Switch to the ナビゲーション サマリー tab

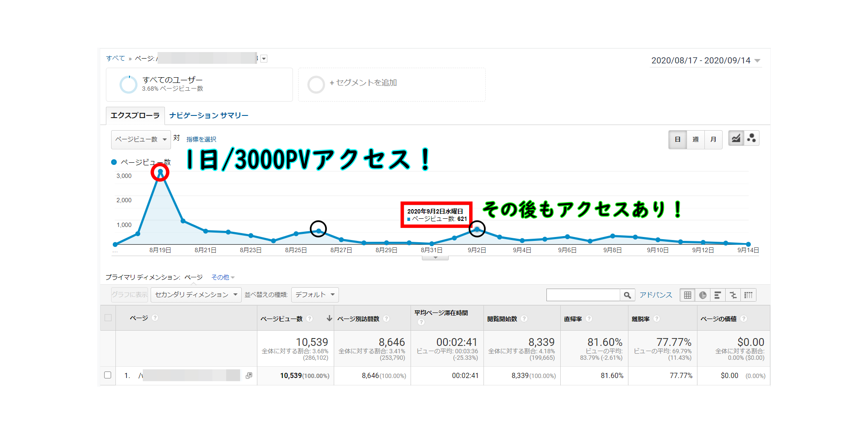(x=209, y=115)
